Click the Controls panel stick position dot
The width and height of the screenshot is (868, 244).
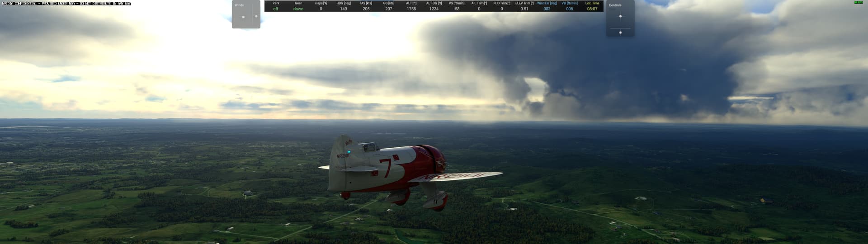coord(620,16)
